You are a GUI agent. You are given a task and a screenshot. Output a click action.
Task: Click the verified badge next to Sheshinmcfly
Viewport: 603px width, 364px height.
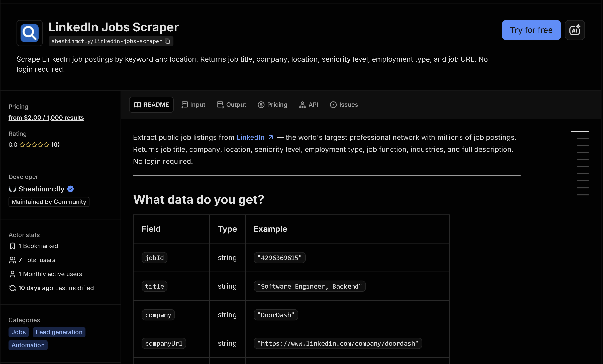tap(70, 189)
